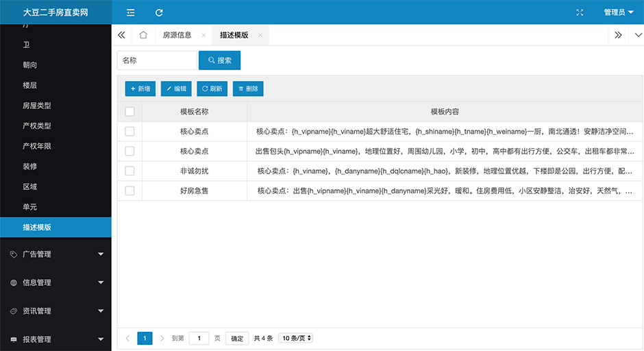Click the 搜索 button
Screen dimensions: 644x351
pyautogui.click(x=219, y=60)
